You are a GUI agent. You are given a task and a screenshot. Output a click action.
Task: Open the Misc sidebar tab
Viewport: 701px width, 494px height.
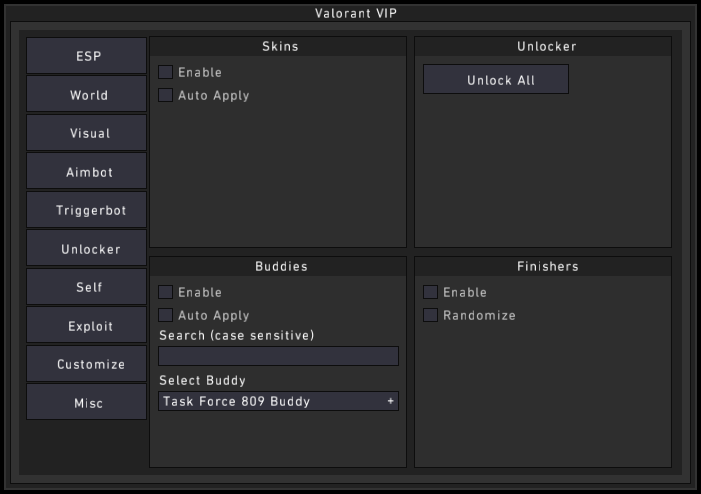[x=87, y=403]
